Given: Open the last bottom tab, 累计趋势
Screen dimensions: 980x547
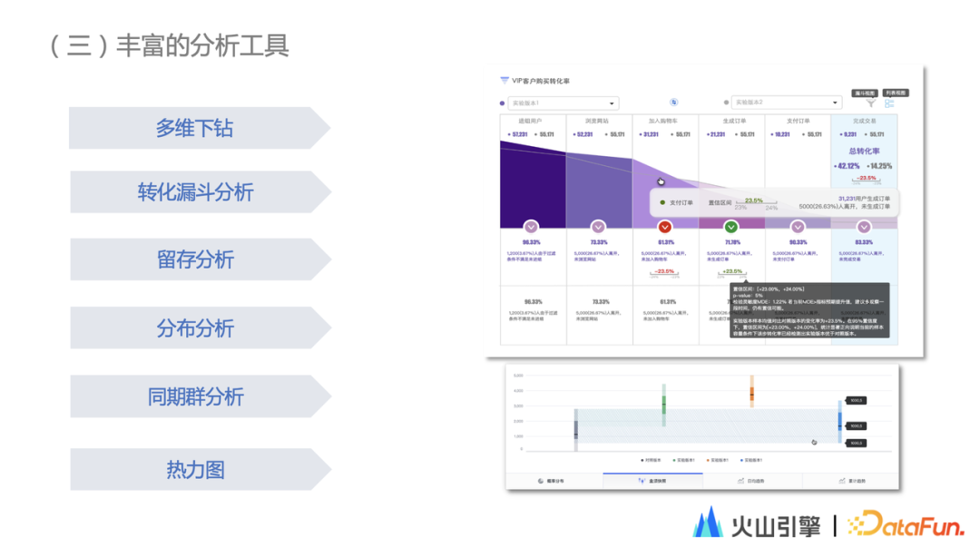Looking at the screenshot, I should (851, 481).
